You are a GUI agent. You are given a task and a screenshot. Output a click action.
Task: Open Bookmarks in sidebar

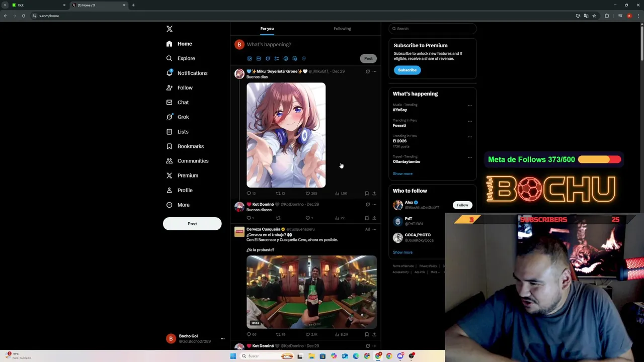[x=185, y=146]
